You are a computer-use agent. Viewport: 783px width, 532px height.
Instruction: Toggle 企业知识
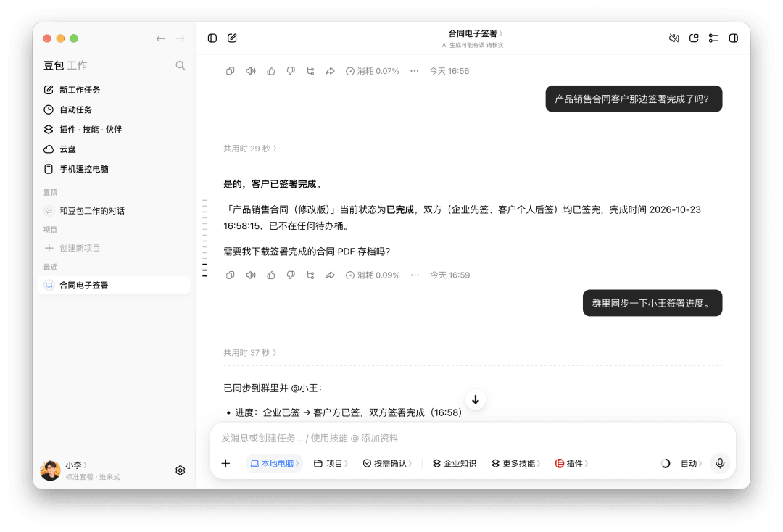coord(455,464)
